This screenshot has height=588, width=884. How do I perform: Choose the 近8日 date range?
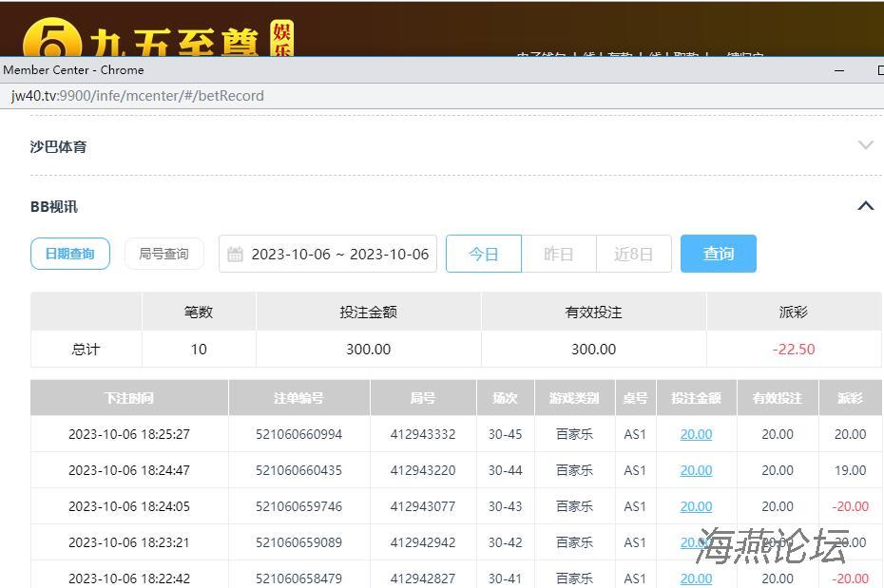[x=633, y=254]
